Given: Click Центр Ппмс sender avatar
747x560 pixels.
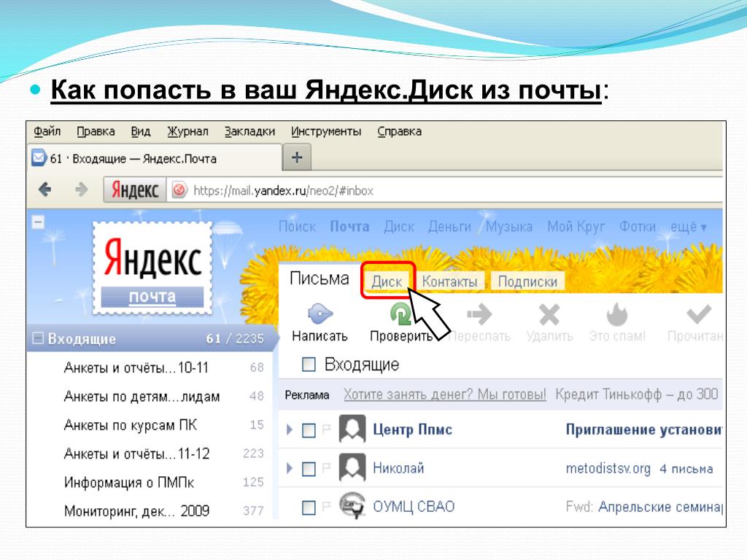Looking at the screenshot, I should pos(352,429).
